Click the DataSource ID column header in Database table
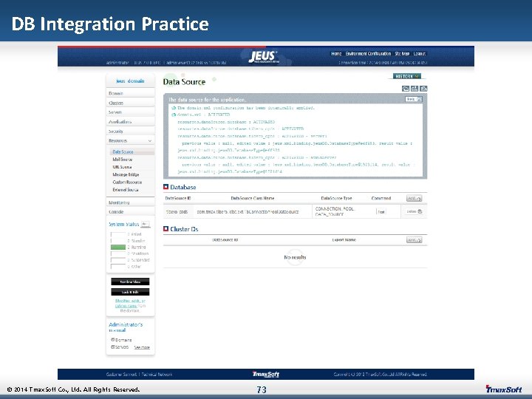Screen dimensions: 532x399 pyautogui.click(x=178, y=198)
